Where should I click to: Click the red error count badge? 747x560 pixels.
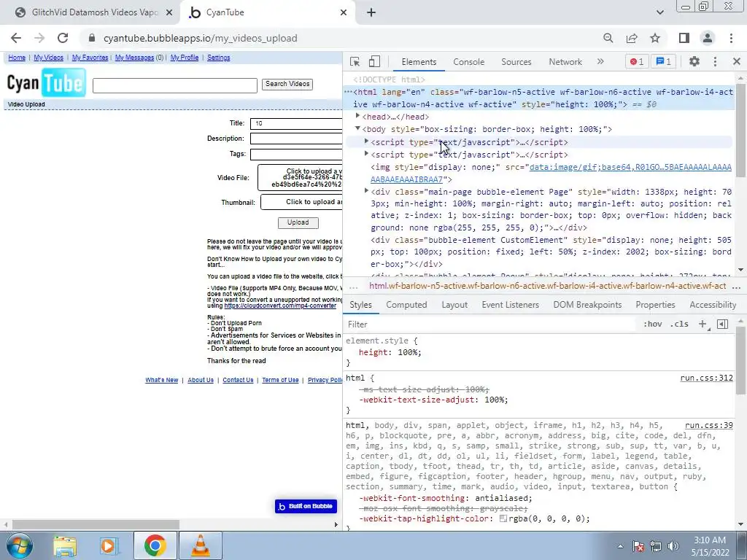click(x=636, y=61)
